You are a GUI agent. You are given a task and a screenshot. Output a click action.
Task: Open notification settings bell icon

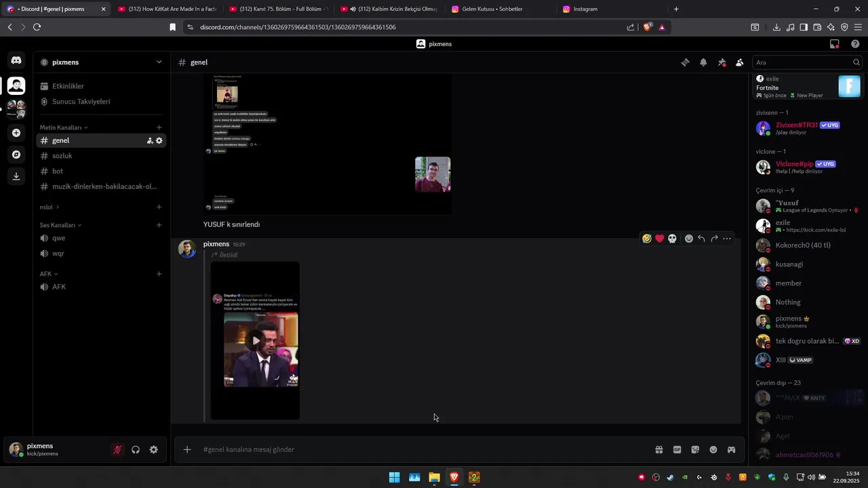(x=703, y=62)
